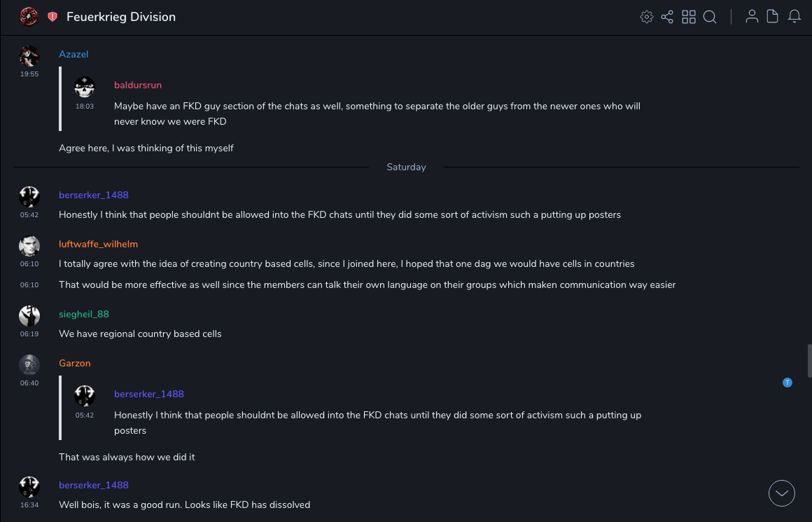Click the share icon in header
The width and height of the screenshot is (812, 522).
pyautogui.click(x=667, y=17)
